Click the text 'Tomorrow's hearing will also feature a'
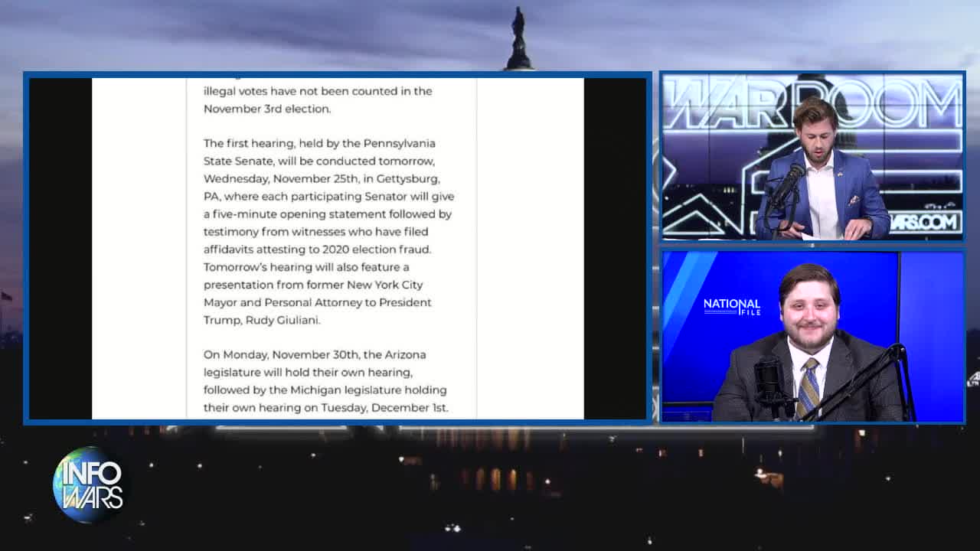 pyautogui.click(x=307, y=267)
